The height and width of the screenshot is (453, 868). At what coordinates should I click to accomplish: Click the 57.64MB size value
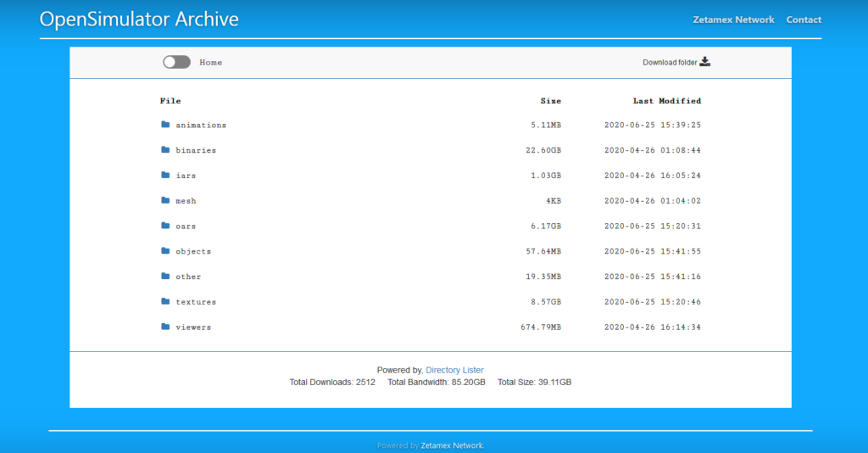pos(543,251)
